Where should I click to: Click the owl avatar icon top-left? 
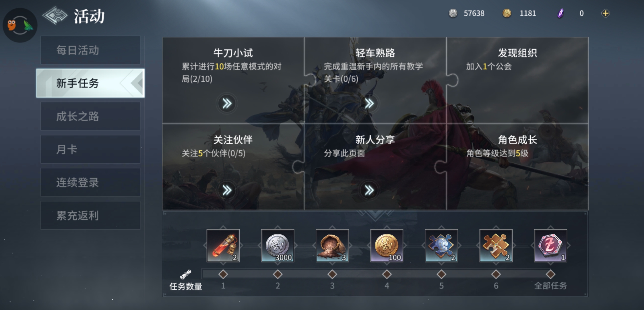coord(20,25)
